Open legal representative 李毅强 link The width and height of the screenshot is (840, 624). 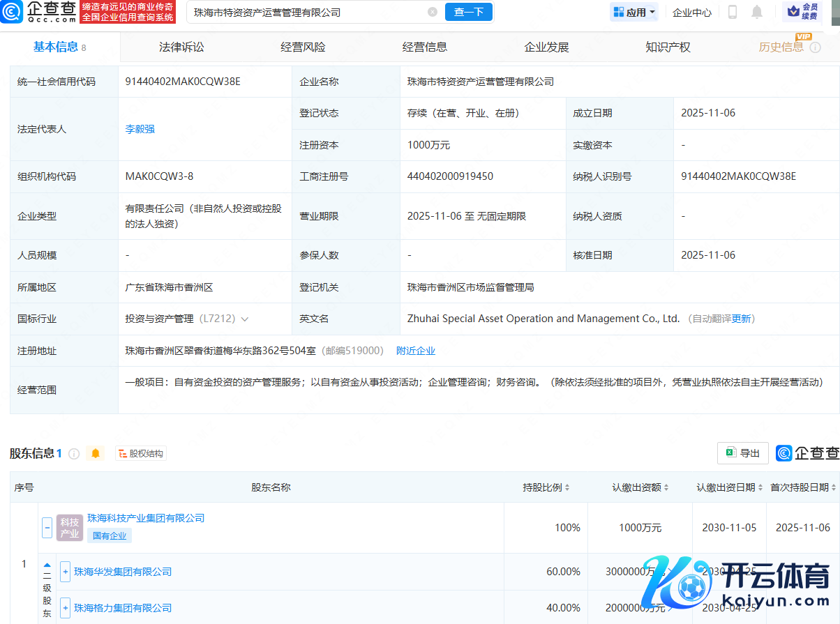point(140,129)
